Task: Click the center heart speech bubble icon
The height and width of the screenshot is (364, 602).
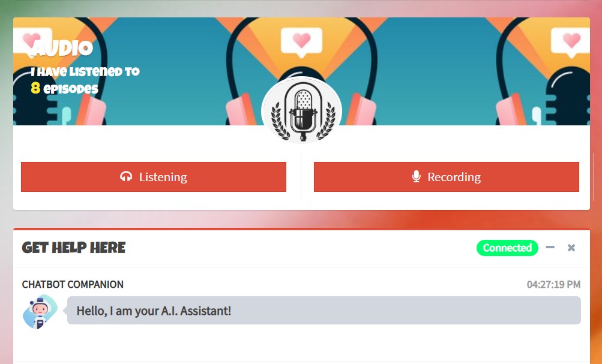Action: tap(301, 41)
